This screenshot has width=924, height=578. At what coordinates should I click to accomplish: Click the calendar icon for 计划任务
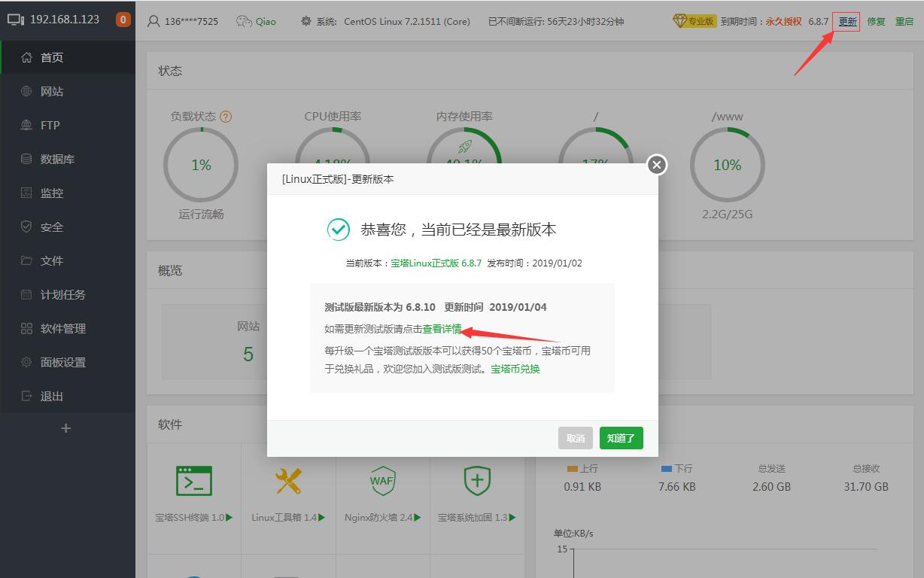pos(27,294)
